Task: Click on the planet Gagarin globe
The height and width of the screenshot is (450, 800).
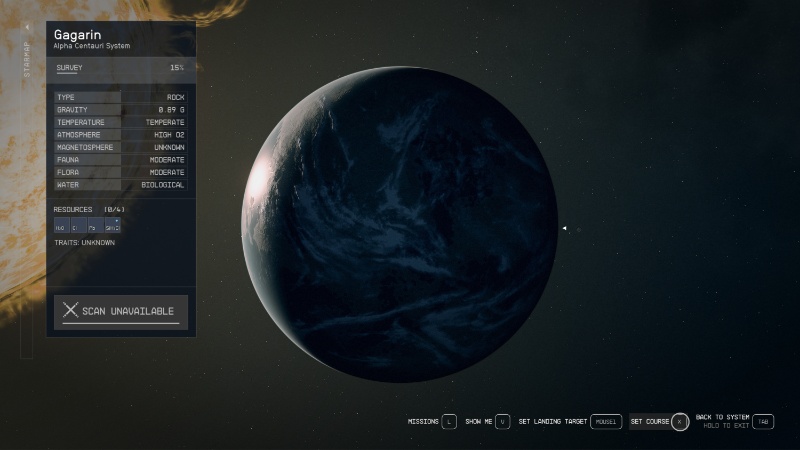Action: (400, 225)
